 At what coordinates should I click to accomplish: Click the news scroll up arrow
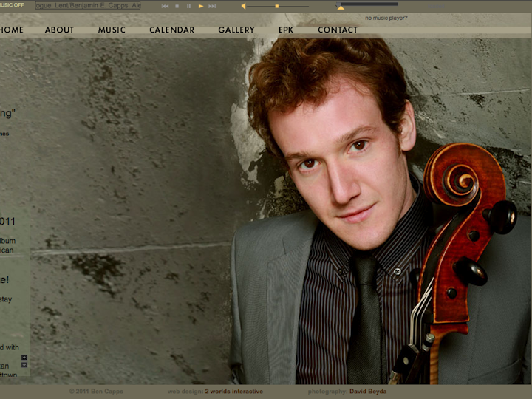pos(24,358)
